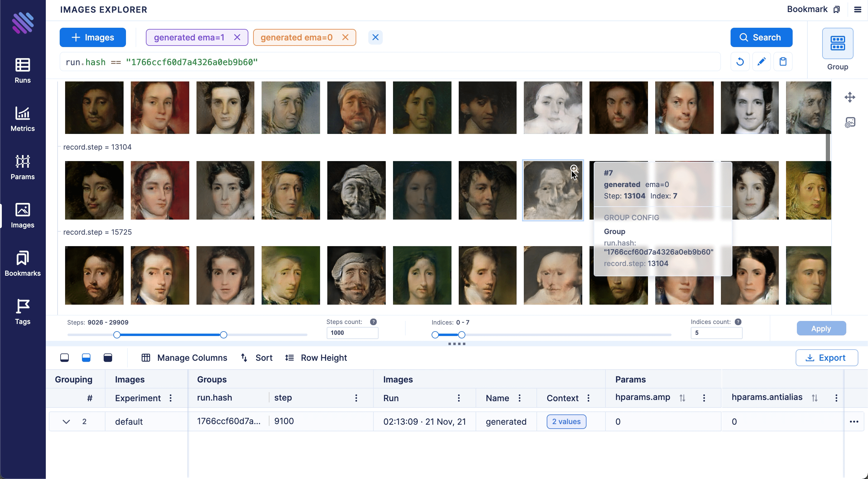
Task: Focus the Indices count input field
Action: click(x=716, y=333)
